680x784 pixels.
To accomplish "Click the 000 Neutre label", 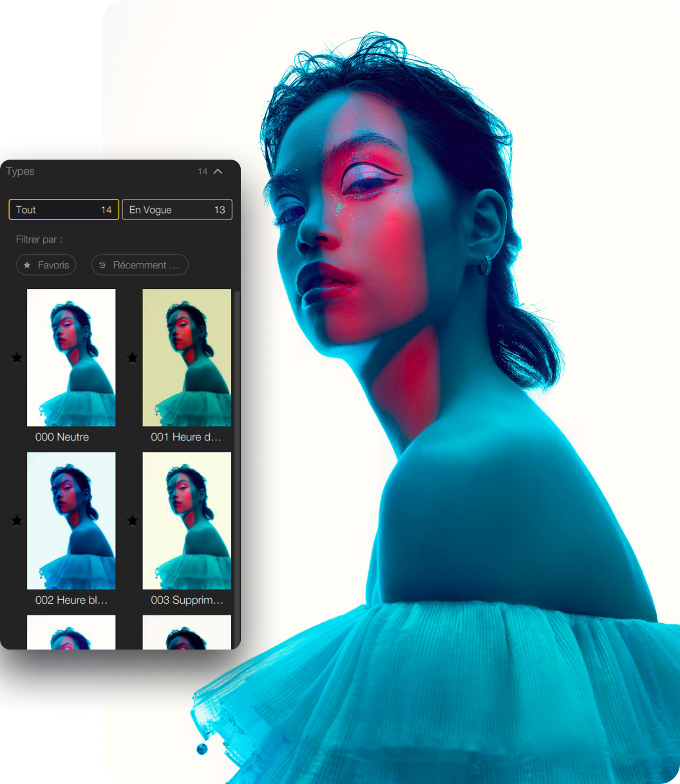I will click(x=62, y=437).
